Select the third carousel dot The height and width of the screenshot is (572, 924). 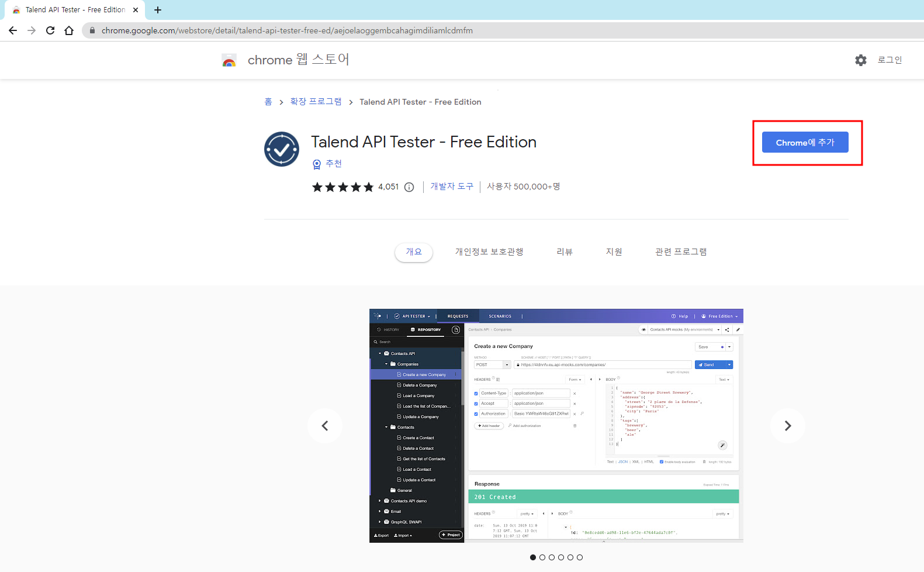click(552, 557)
